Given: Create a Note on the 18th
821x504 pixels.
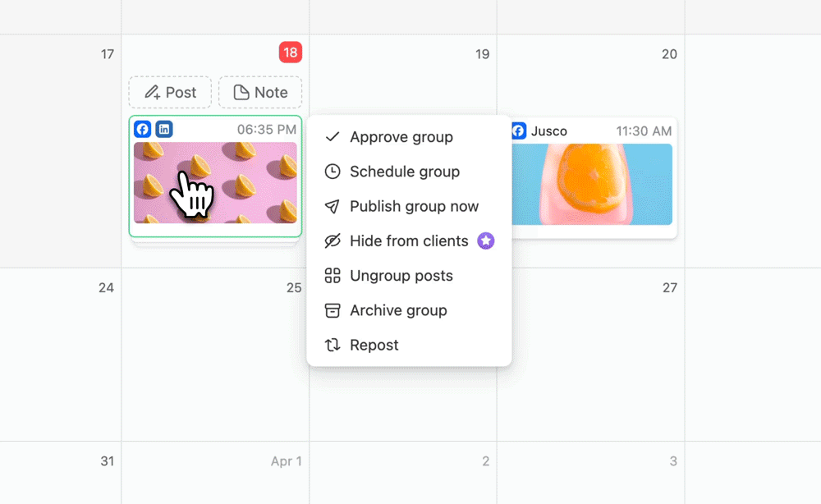Looking at the screenshot, I should (260, 92).
